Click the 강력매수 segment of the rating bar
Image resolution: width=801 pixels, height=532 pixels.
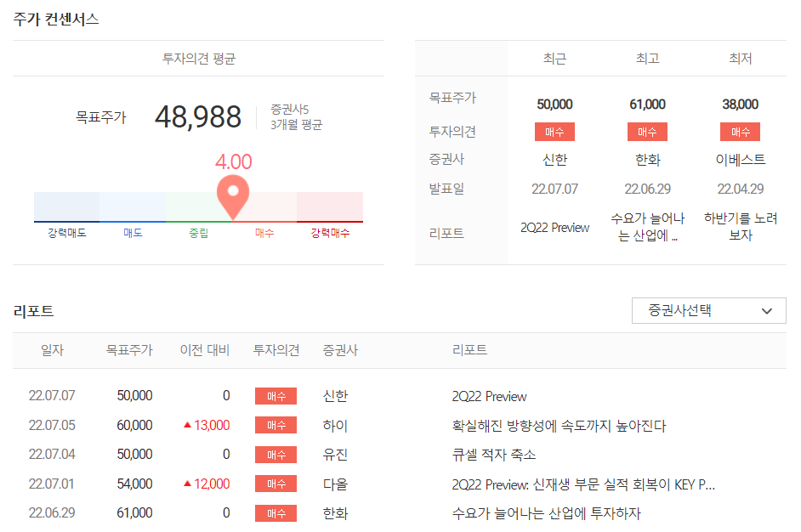tap(330, 207)
